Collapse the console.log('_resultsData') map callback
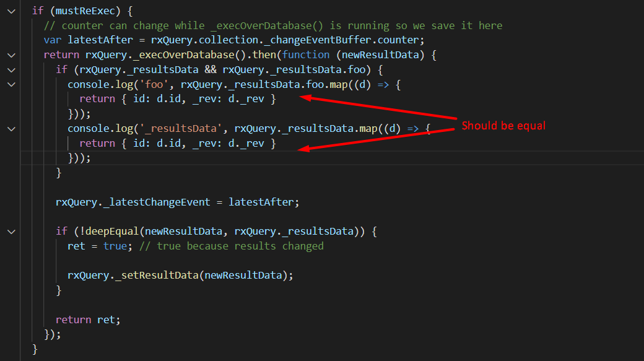The image size is (644, 361). tap(11, 128)
